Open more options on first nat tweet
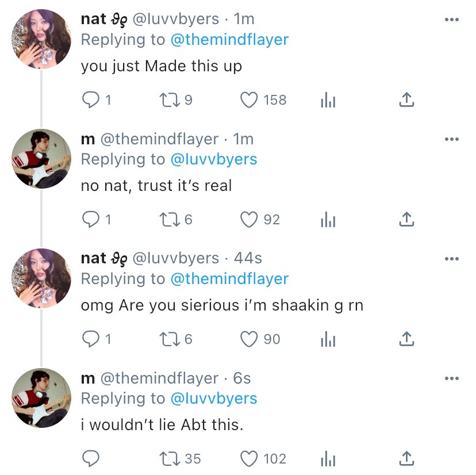The image size is (476, 475). click(x=452, y=20)
